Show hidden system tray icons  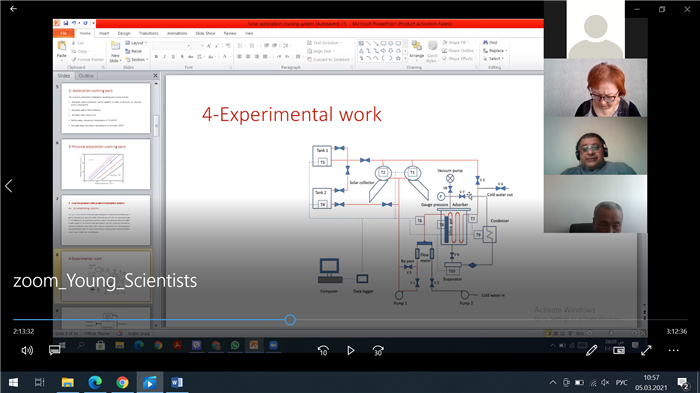coord(553,382)
